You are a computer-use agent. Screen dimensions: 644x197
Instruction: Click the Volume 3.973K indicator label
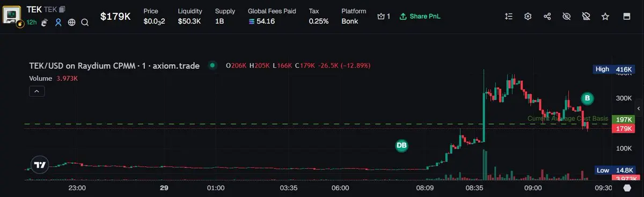pos(54,78)
